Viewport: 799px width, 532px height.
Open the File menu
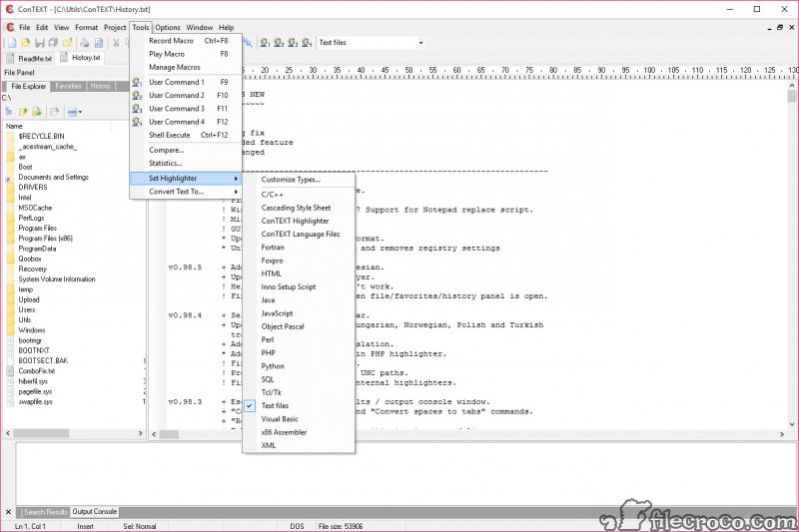[24, 28]
